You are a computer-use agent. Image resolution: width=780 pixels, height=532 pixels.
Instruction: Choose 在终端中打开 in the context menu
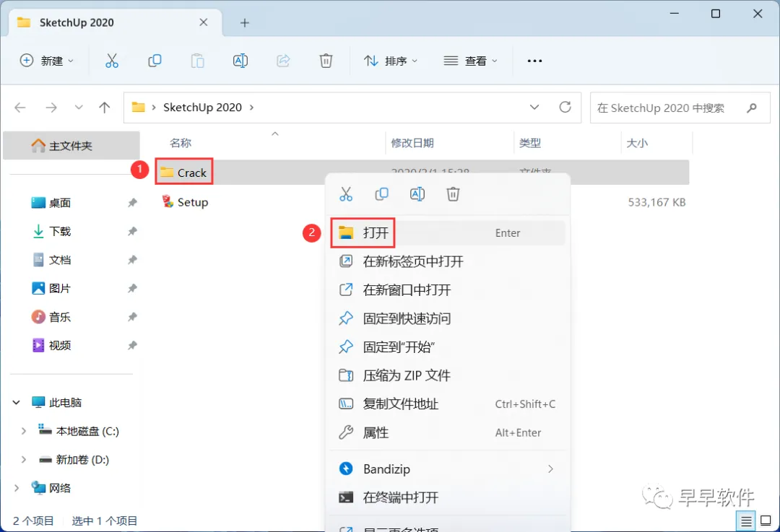pos(448,497)
